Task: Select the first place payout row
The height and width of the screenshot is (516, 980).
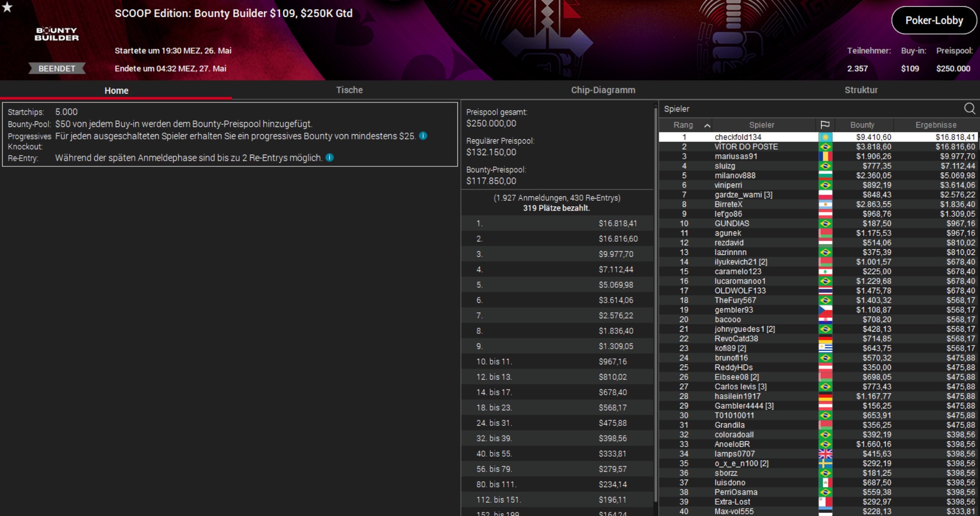Action: 557,224
